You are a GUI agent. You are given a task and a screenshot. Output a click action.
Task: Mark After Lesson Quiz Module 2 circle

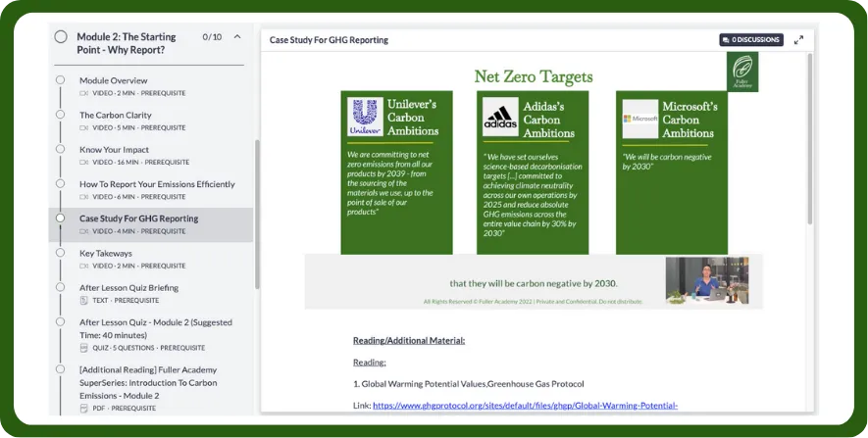pos(61,321)
